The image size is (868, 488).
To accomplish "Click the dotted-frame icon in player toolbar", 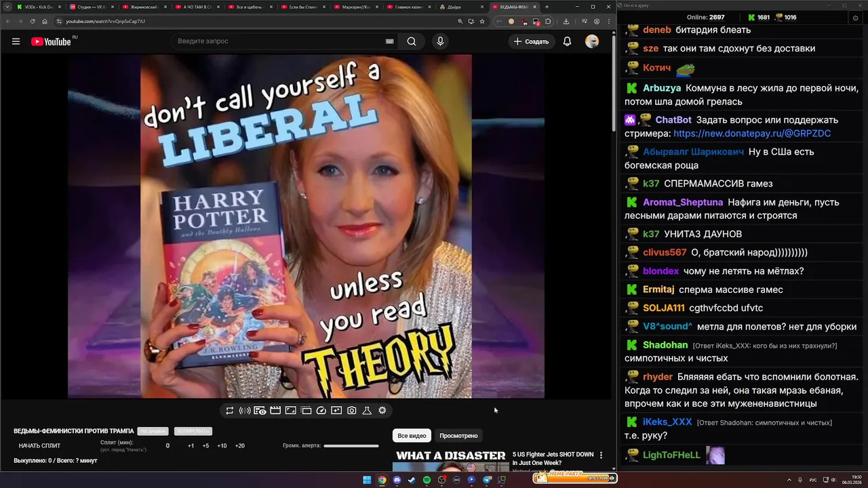I will click(x=306, y=410).
